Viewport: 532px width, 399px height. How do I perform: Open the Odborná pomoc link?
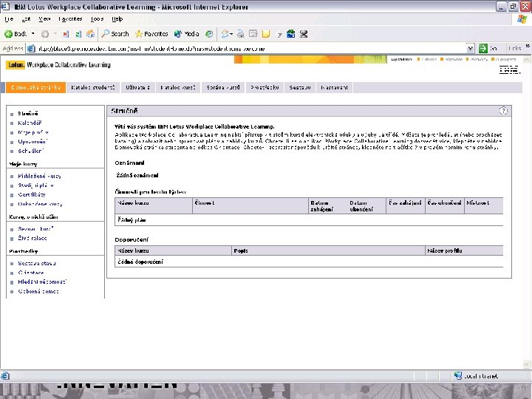[38, 291]
